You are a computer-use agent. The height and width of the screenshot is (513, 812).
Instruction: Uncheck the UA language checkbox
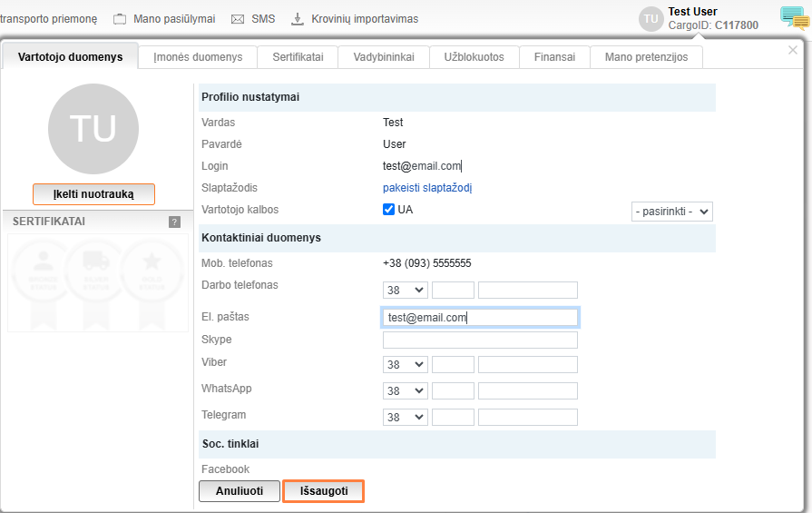tap(389, 210)
